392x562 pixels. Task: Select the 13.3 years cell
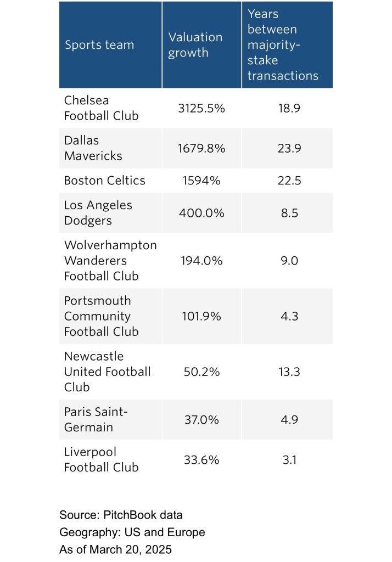289,372
